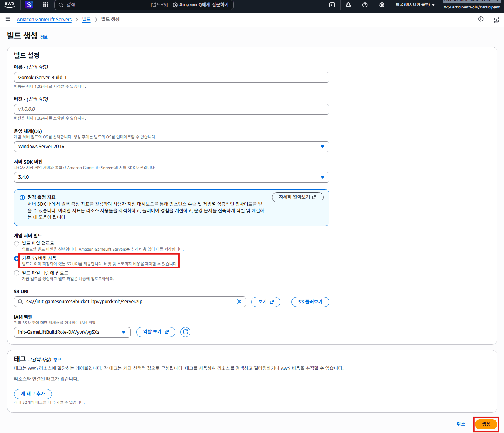The width and height of the screenshot is (504, 433).
Task: Click the version field with v1.0.0.0 placeholder
Action: tap(172, 109)
